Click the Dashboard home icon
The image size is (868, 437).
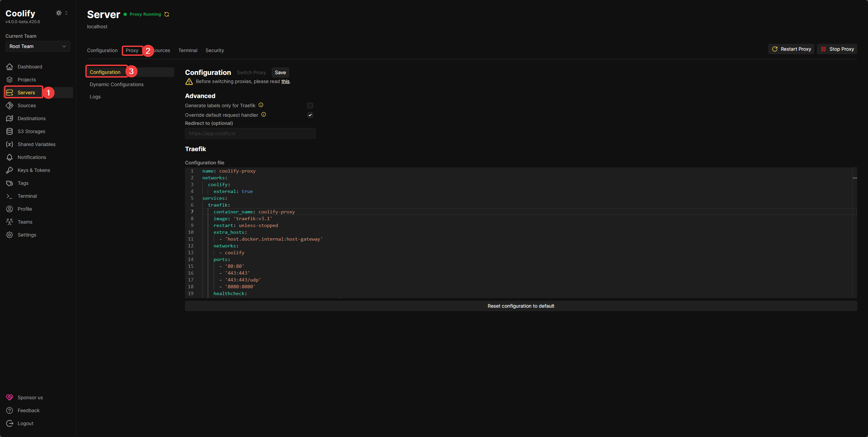pyautogui.click(x=10, y=67)
